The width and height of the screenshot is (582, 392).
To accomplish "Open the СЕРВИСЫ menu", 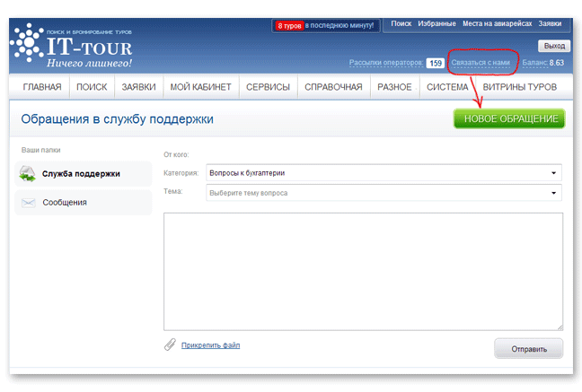I will pos(268,87).
